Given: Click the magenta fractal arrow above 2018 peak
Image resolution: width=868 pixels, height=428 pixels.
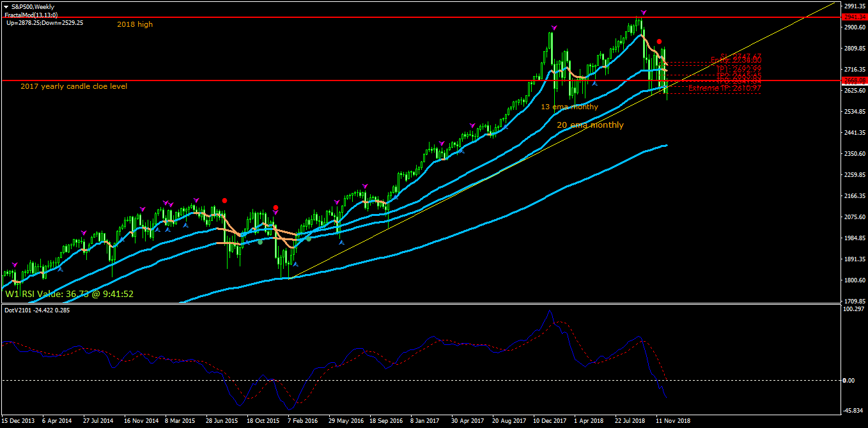Looking at the screenshot, I should [644, 12].
